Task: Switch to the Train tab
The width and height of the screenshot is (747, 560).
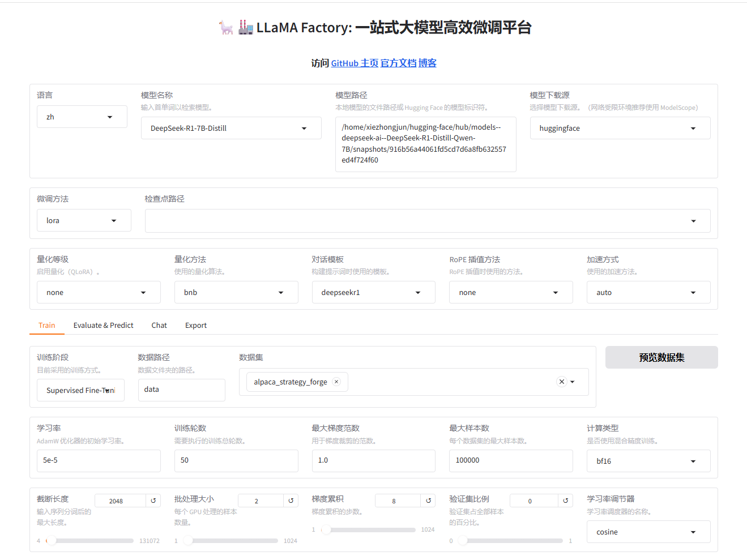Action: [x=47, y=325]
